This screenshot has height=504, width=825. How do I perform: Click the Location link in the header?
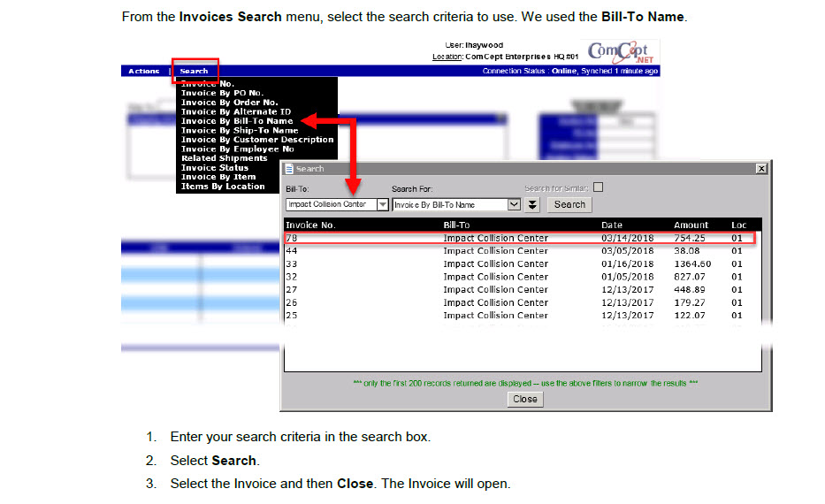click(447, 57)
